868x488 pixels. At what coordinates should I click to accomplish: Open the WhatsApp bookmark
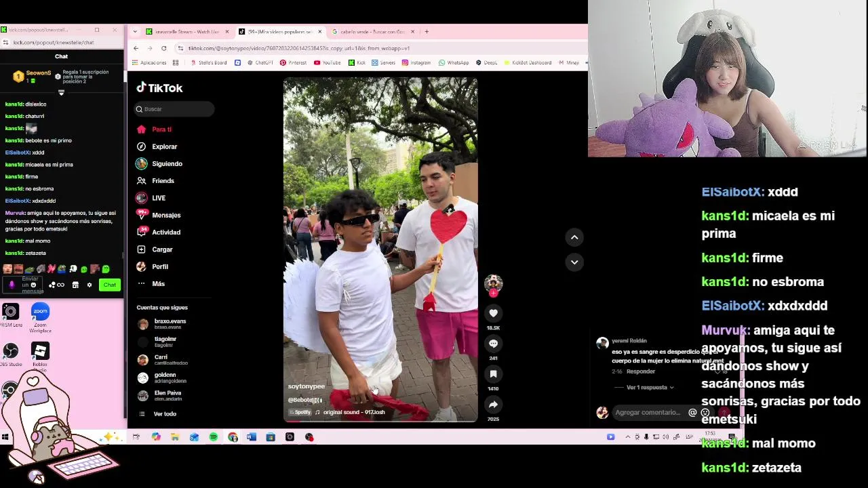(x=454, y=62)
